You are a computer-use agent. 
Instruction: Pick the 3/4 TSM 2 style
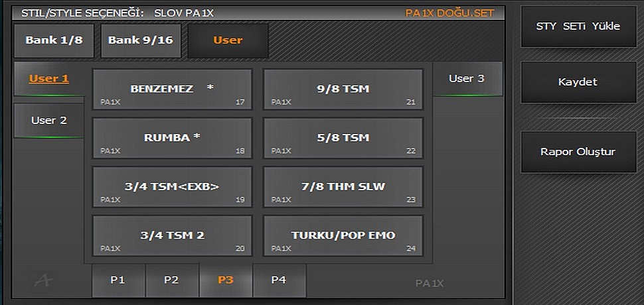tap(172, 235)
